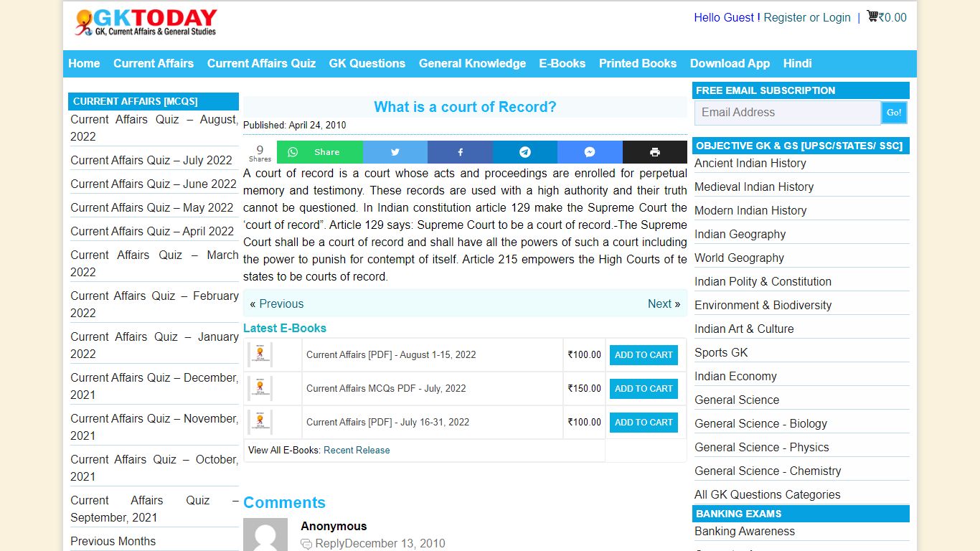Open Current Affairs Quiz – November 2021

click(154, 427)
